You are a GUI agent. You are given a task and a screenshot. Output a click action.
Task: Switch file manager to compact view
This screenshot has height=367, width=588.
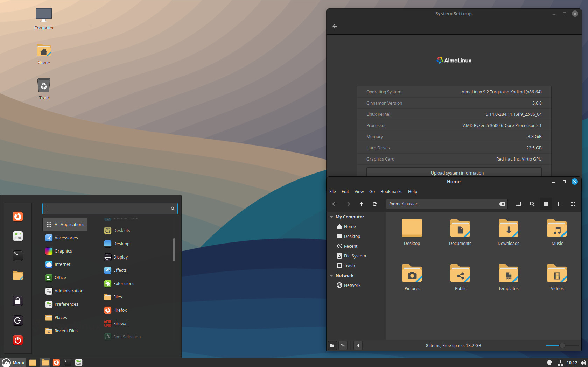click(x=573, y=204)
